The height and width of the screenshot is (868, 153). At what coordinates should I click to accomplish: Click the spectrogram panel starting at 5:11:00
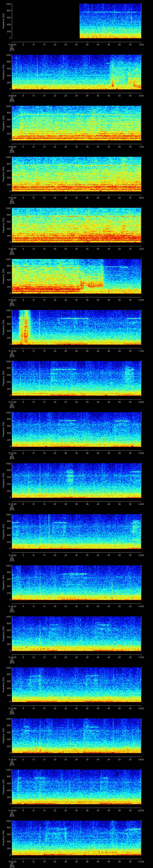(77, 378)
